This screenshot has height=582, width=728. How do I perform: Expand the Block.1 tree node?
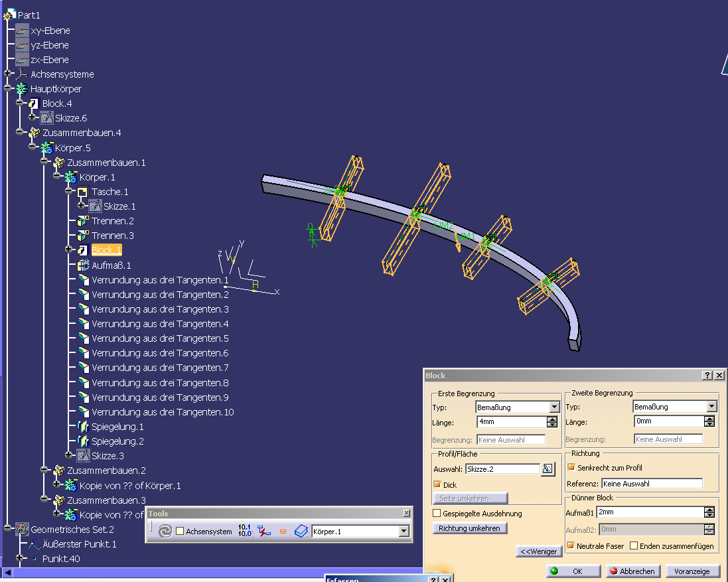pyautogui.click(x=69, y=250)
